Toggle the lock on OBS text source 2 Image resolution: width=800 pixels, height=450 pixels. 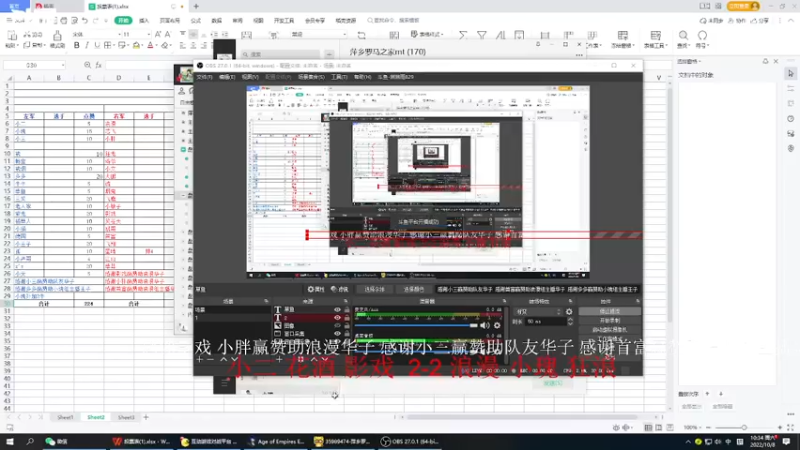[347, 317]
